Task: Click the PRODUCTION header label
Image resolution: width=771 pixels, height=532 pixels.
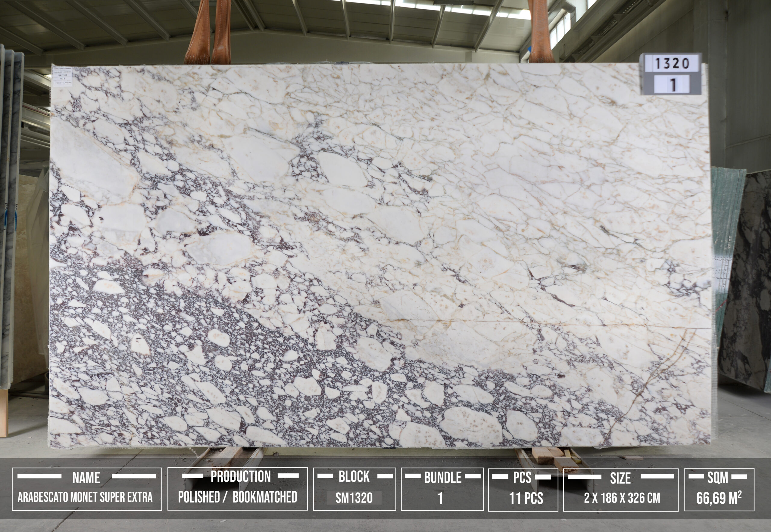Action: (241, 477)
